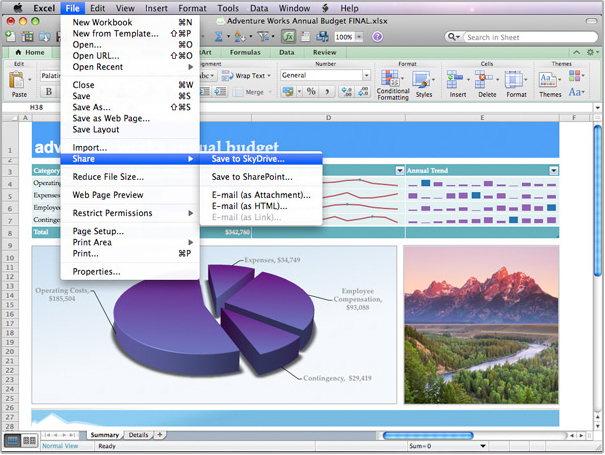Open the Apple menu
Viewport: 605px width, 455px height.
16,7
